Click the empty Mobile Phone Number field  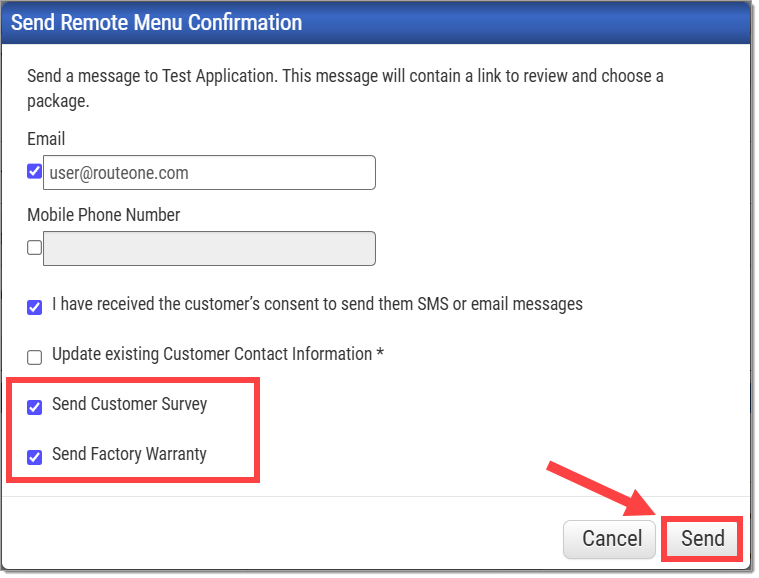209,249
